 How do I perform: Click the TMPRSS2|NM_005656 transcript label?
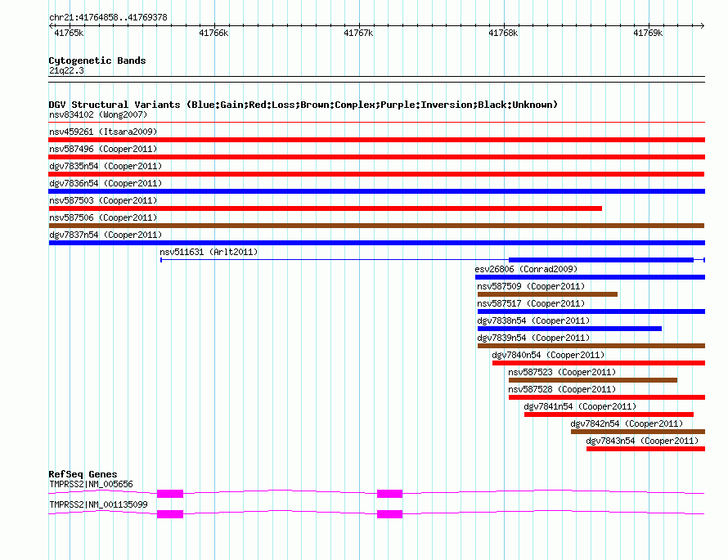pyautogui.click(x=91, y=484)
